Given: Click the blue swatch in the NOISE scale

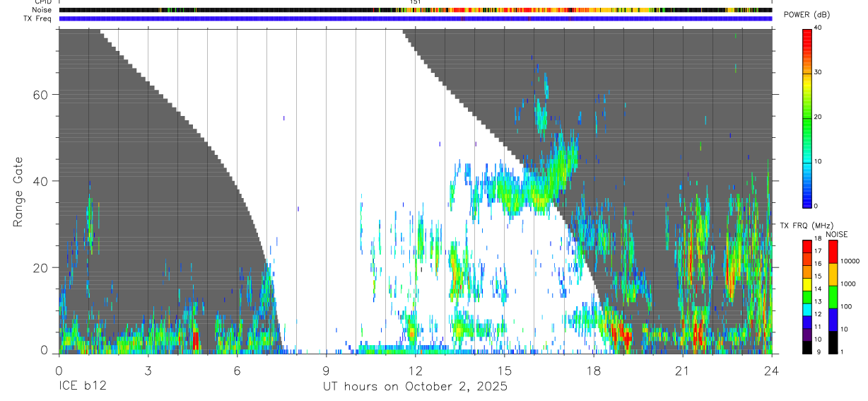Looking at the screenshot, I should coord(833,320).
